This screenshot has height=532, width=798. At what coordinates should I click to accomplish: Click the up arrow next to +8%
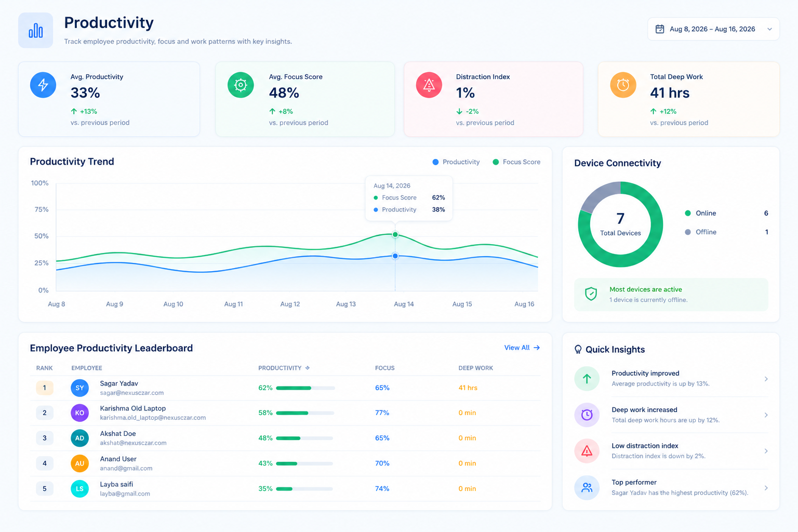(272, 111)
